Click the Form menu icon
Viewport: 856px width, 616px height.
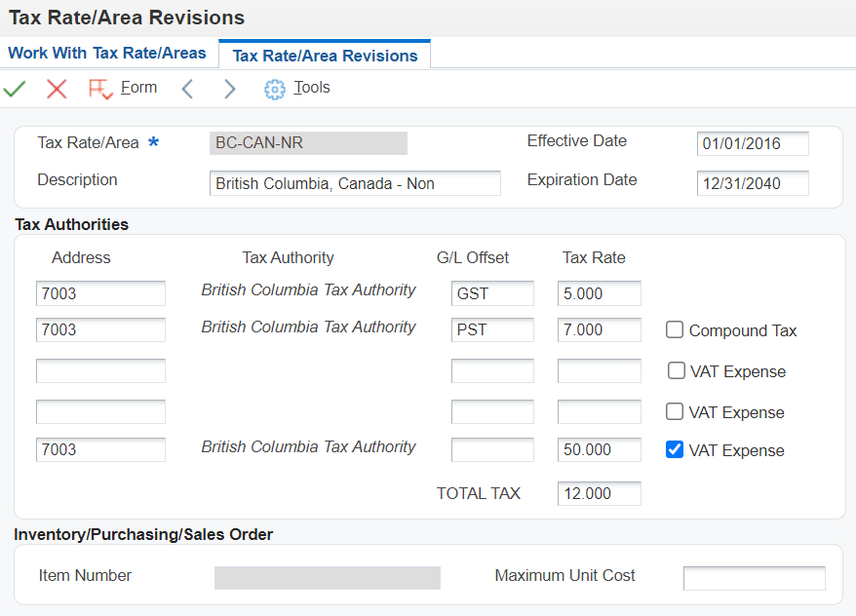[x=99, y=89]
